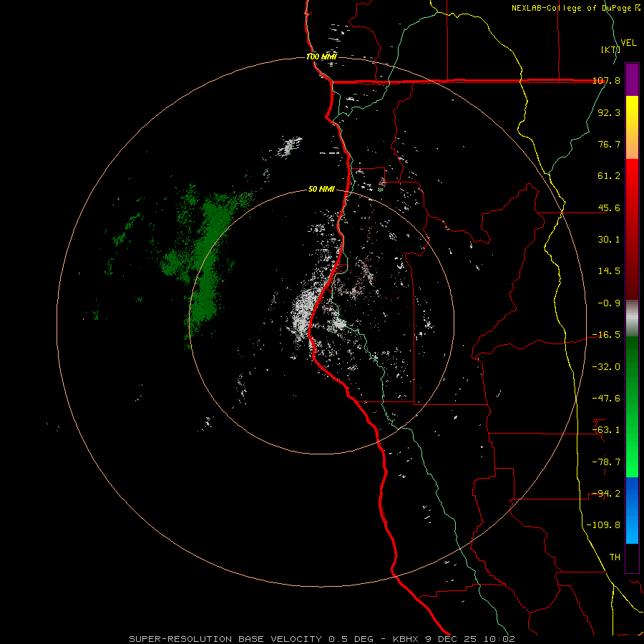Screen dimensions: 644x644
Task: Click the -32.0 legend value
Action: coord(607,367)
